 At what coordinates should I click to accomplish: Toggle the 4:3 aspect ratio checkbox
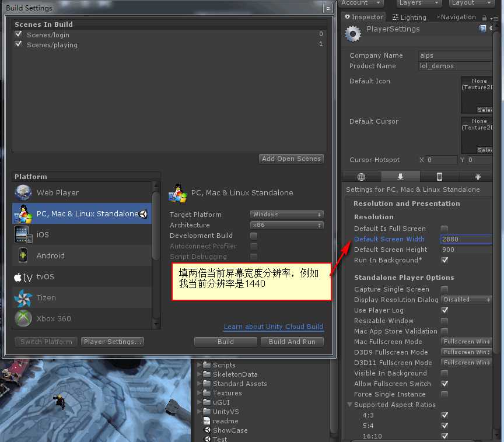click(444, 415)
